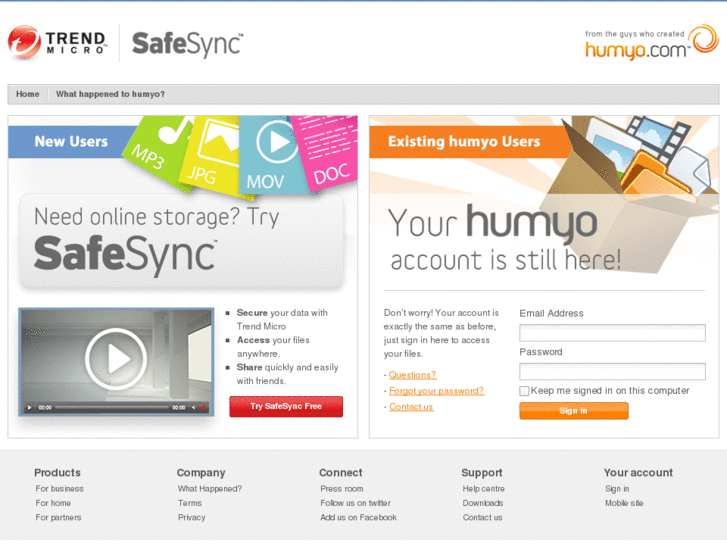Click the MP3 file type icon
Viewport: 727px width, 545px height.
point(158,152)
